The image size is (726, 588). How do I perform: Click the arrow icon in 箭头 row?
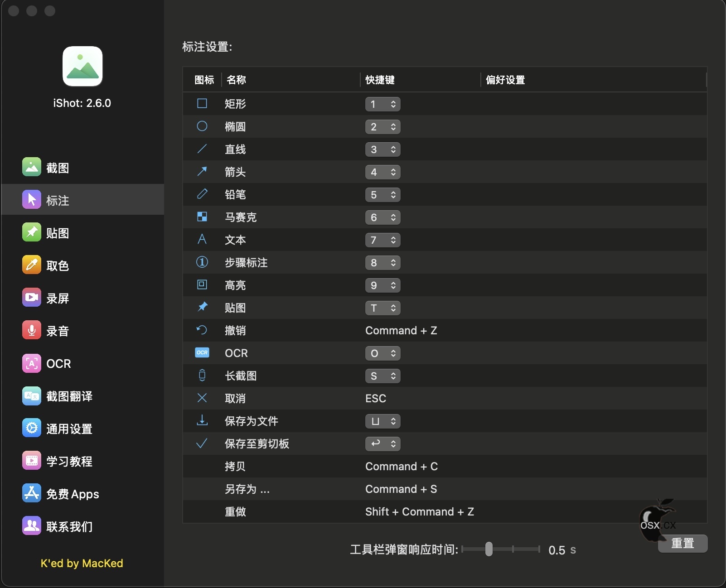point(202,172)
